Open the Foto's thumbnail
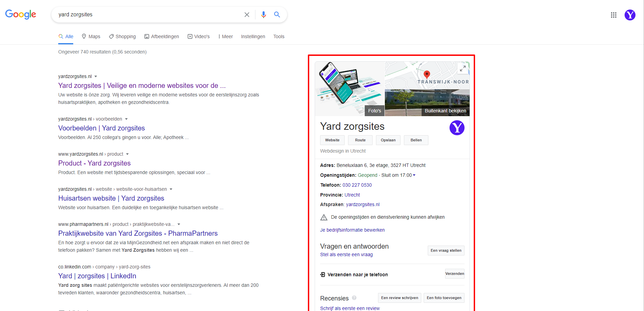644x311 pixels. [x=374, y=110]
